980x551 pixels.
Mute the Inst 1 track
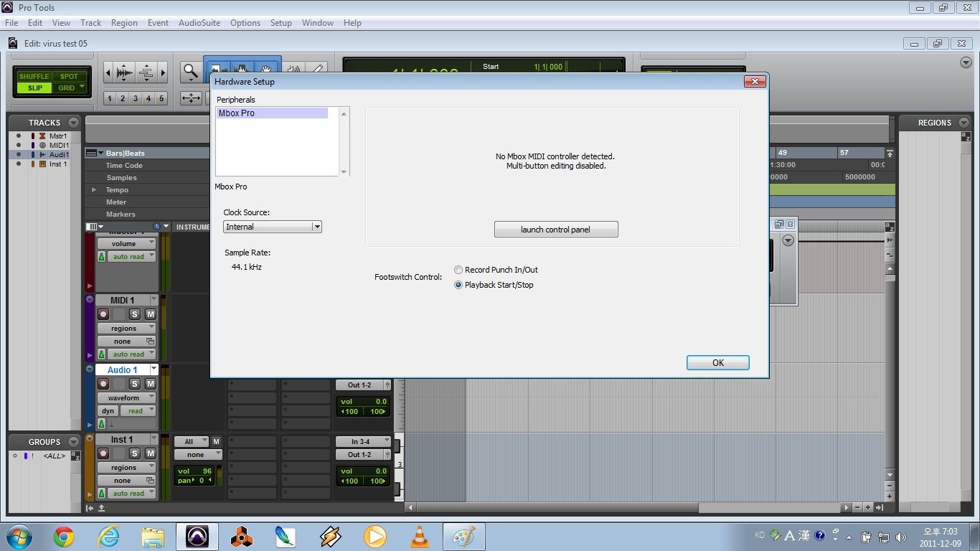(151, 452)
